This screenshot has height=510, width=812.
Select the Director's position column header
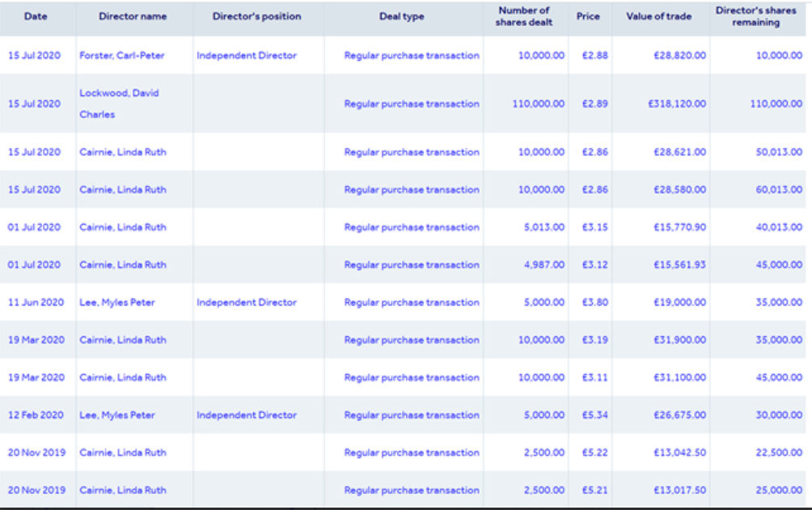(256, 17)
